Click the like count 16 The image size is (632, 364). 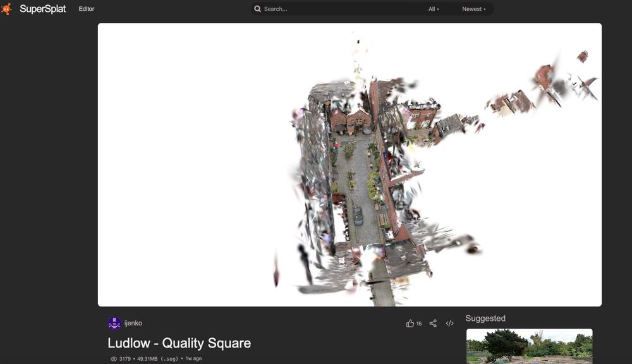(419, 324)
